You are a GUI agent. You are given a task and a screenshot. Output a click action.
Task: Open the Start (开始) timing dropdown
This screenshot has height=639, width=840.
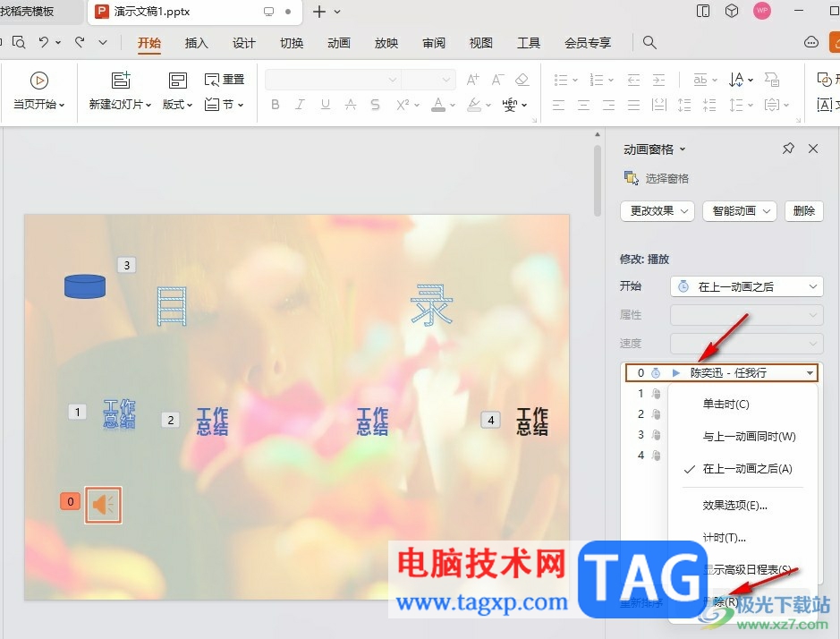[747, 286]
